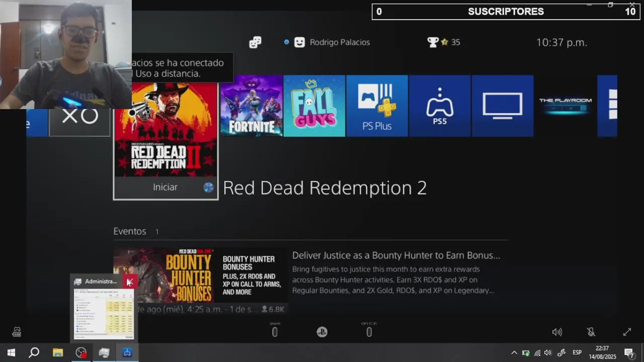Switch Remote Play to full screen
The width and height of the screenshot is (644, 362).
(x=627, y=332)
